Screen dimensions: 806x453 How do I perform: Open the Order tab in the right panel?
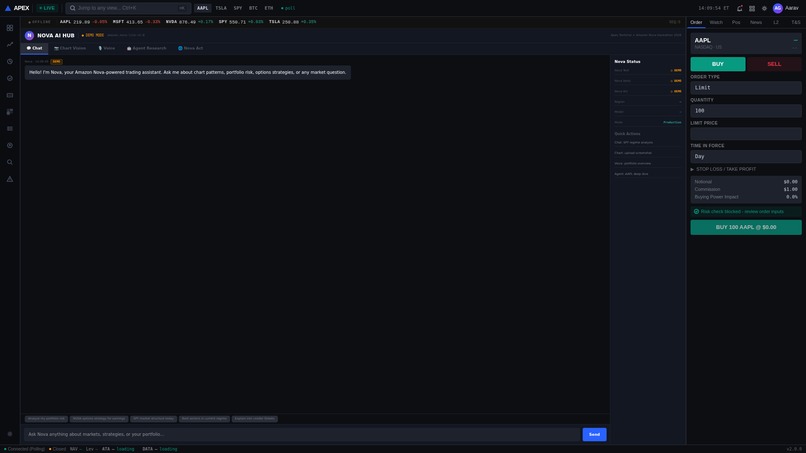tap(696, 23)
